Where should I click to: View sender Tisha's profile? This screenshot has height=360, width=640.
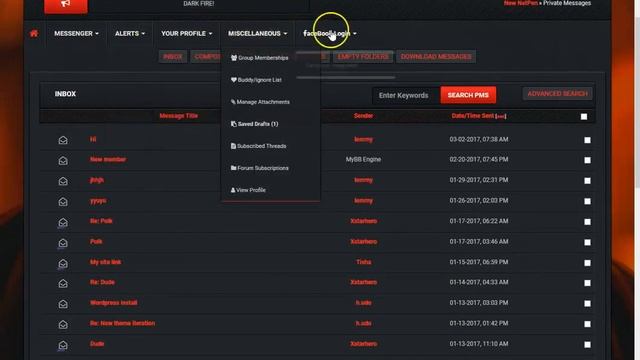364,262
